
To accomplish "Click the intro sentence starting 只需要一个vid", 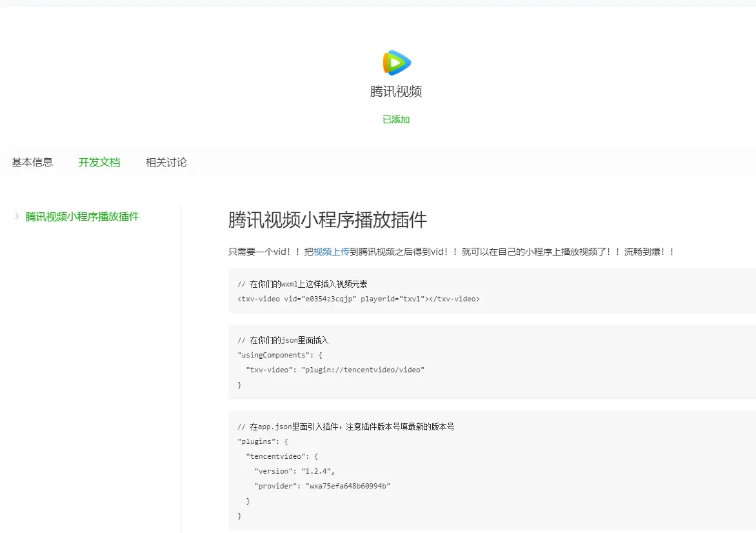I will (x=452, y=252).
